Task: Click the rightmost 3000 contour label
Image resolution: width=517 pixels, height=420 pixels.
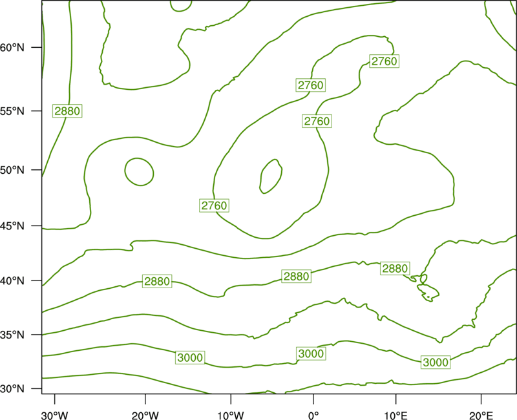Action: pos(436,362)
